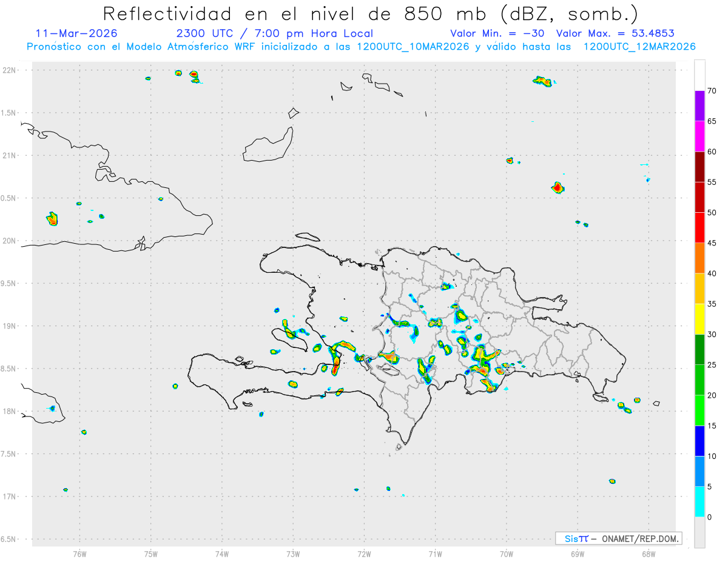Click the '0.5N' latitude label
This screenshot has height=562, width=728.
pos(8,198)
